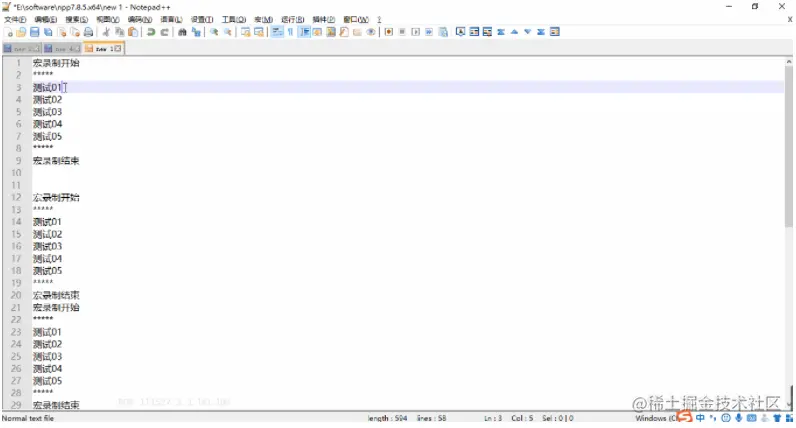Click the plugin up-arrow previous icon
796x428 pixels.
[x=514, y=32]
